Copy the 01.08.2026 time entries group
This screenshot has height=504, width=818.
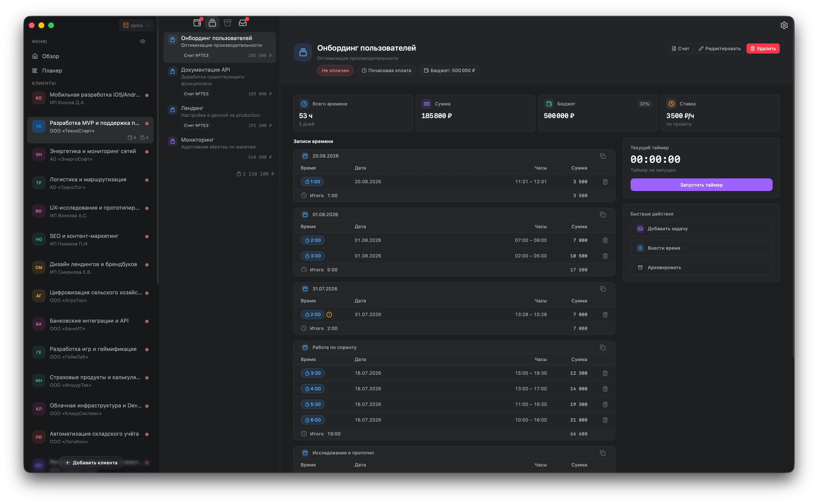603,215
